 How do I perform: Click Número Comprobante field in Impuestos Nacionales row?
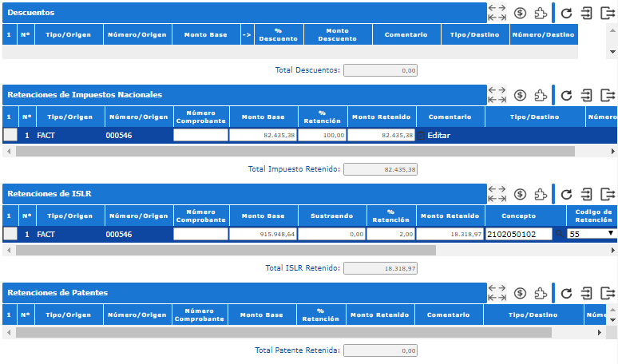(x=200, y=135)
